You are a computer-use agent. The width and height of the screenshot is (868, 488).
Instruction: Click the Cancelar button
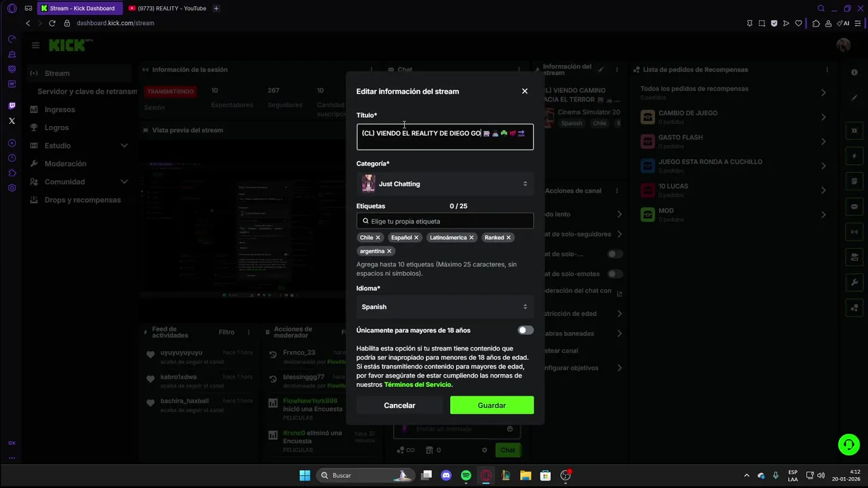(x=399, y=405)
